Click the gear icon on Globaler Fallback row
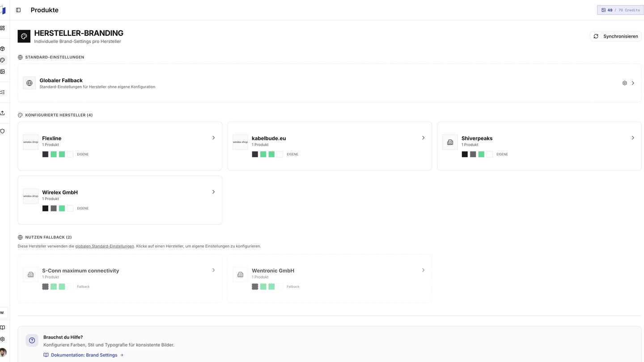 (x=625, y=83)
